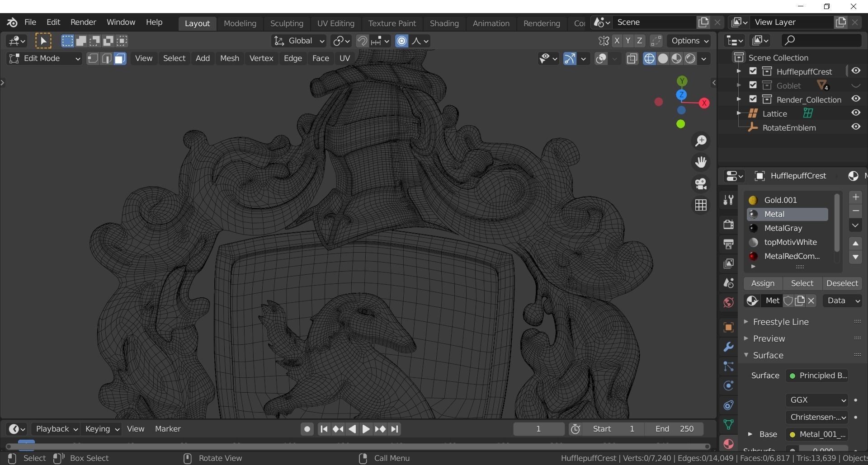Add a material slot with plus
868x465 pixels.
click(855, 197)
